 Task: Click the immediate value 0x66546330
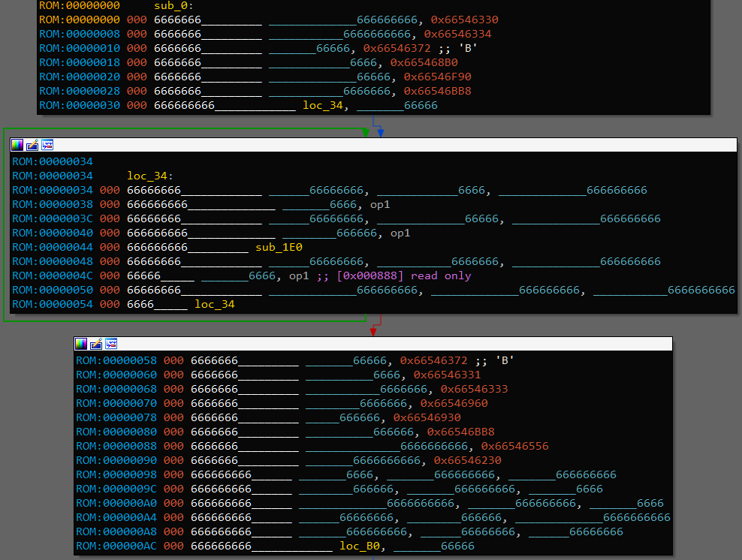pos(460,20)
